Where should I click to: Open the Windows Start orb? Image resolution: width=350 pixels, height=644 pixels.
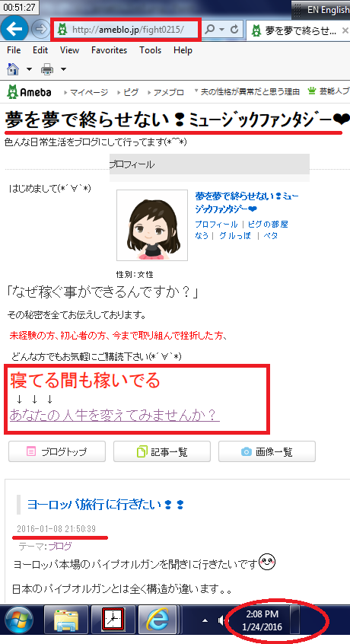(x=18, y=620)
